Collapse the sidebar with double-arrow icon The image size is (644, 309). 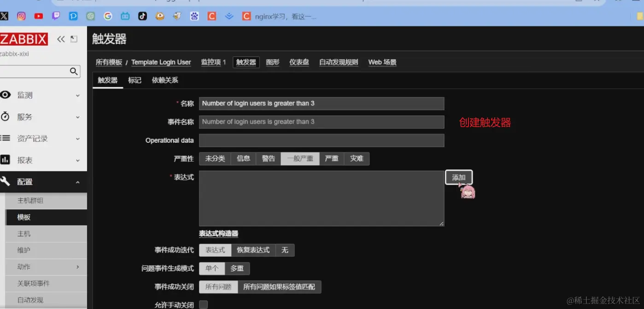pos(61,39)
